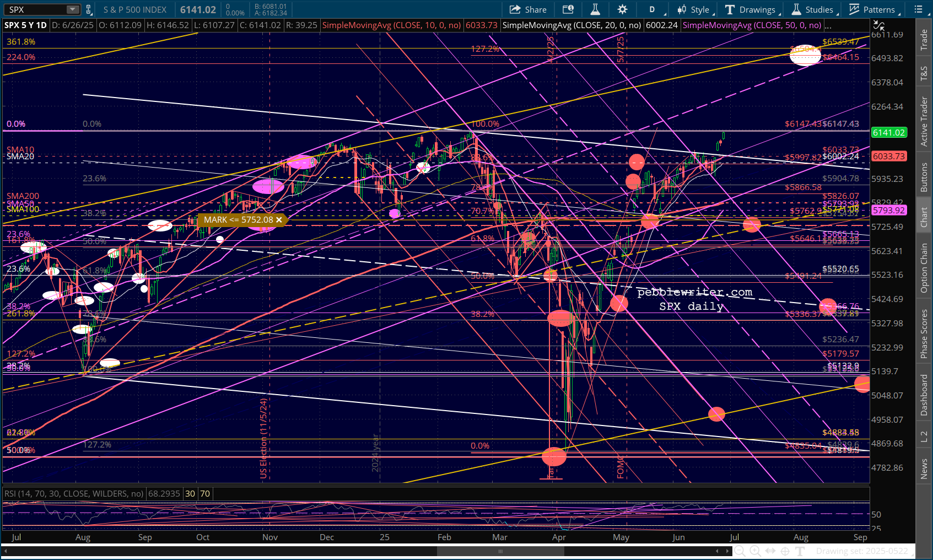Screen dimensions: 933x560
Task: Click the zoom out magnifier icon
Action: pyautogui.click(x=740, y=551)
